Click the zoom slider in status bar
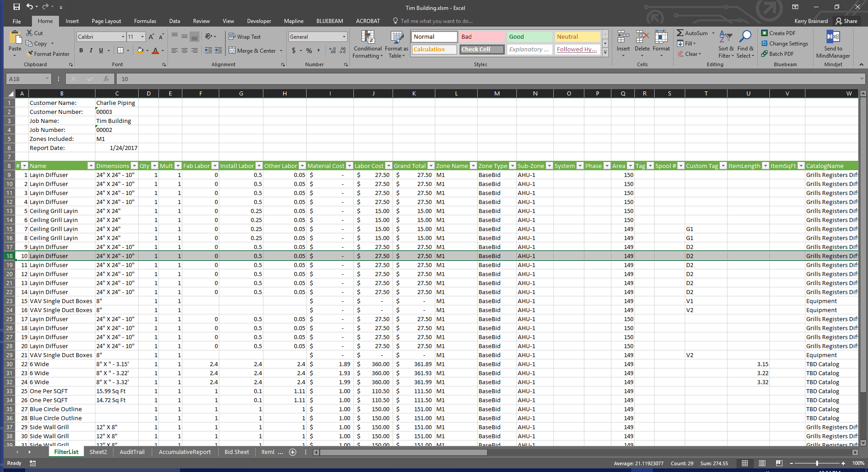The height and width of the screenshot is (472, 868). (817, 463)
